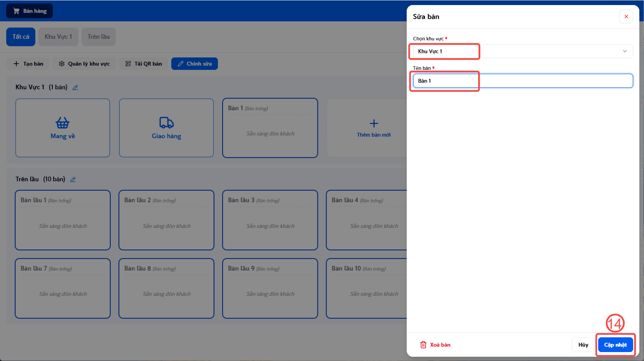
Task: Click the pencil icon in Chỉnh sửa button
Action: (181, 64)
